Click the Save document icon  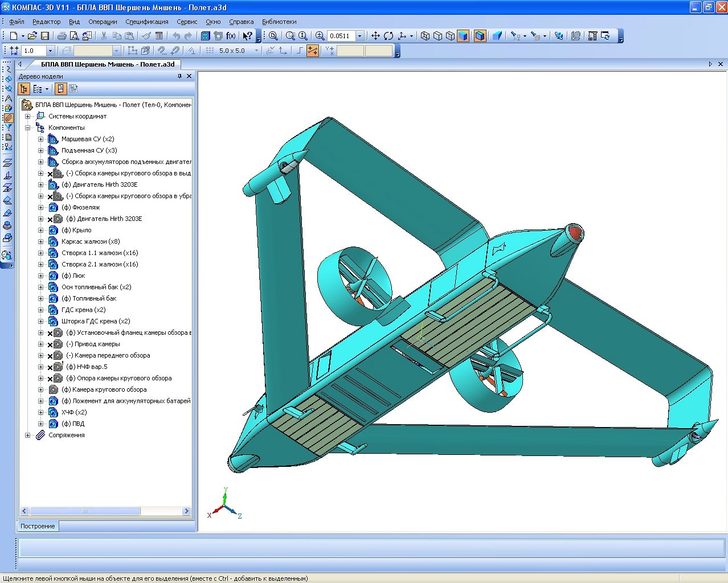(x=45, y=36)
